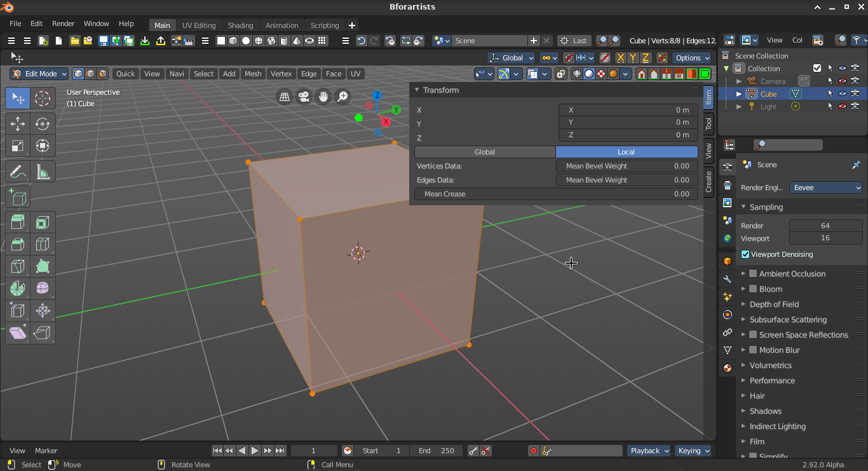Click the play animation button

coord(255,451)
